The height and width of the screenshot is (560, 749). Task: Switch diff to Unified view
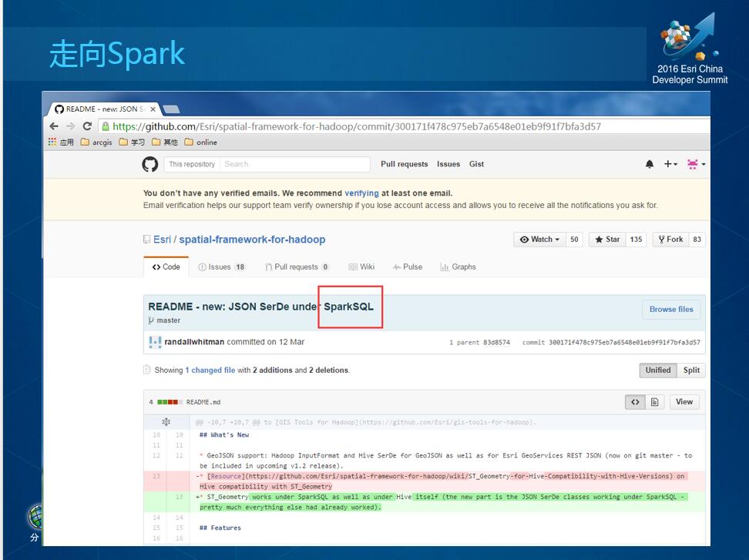(658, 370)
